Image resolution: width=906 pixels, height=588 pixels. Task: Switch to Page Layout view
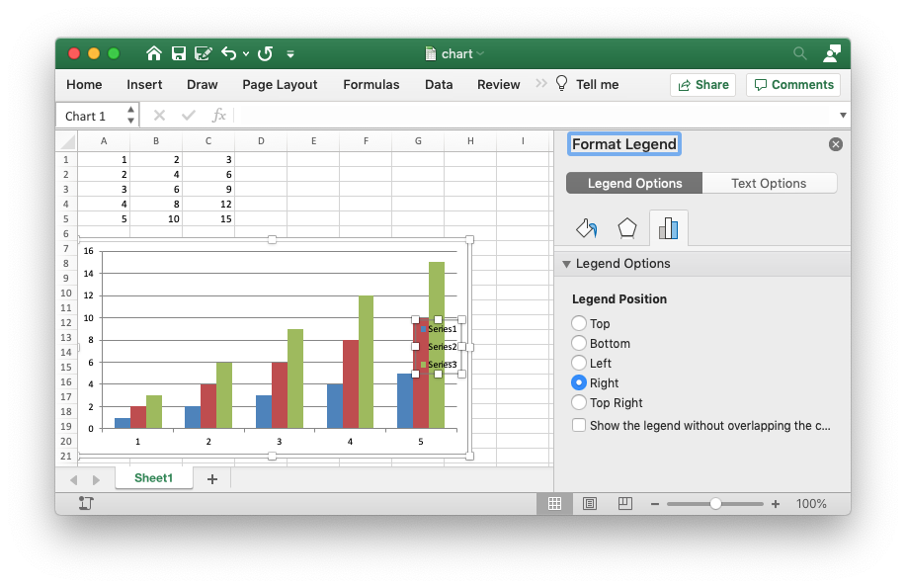coord(590,504)
